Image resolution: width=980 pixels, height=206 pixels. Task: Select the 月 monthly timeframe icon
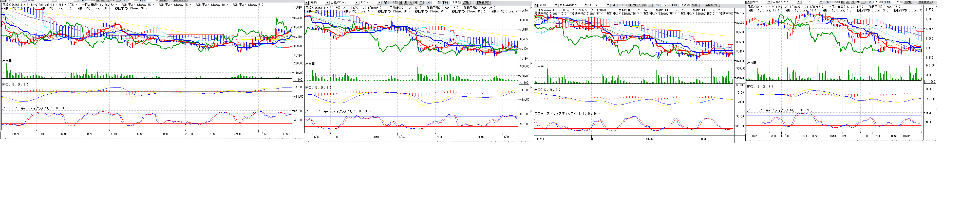411,3
